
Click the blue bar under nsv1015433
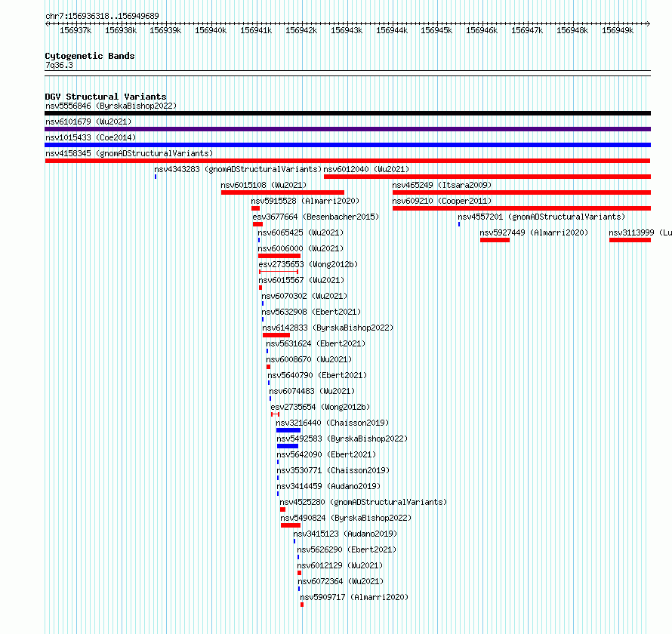(347, 145)
